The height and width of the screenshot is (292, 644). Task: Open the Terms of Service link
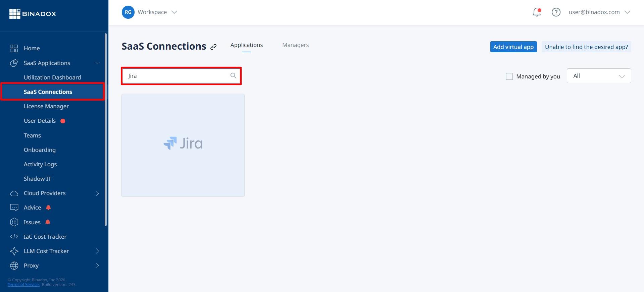(23, 285)
